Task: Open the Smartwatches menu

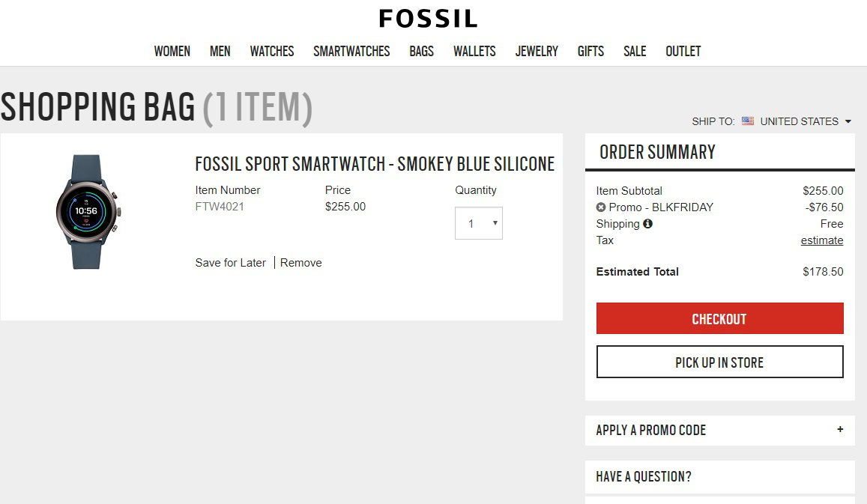Action: tap(351, 52)
